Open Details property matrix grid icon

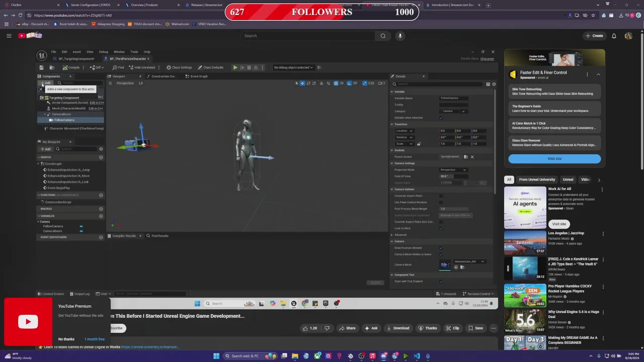(488, 84)
